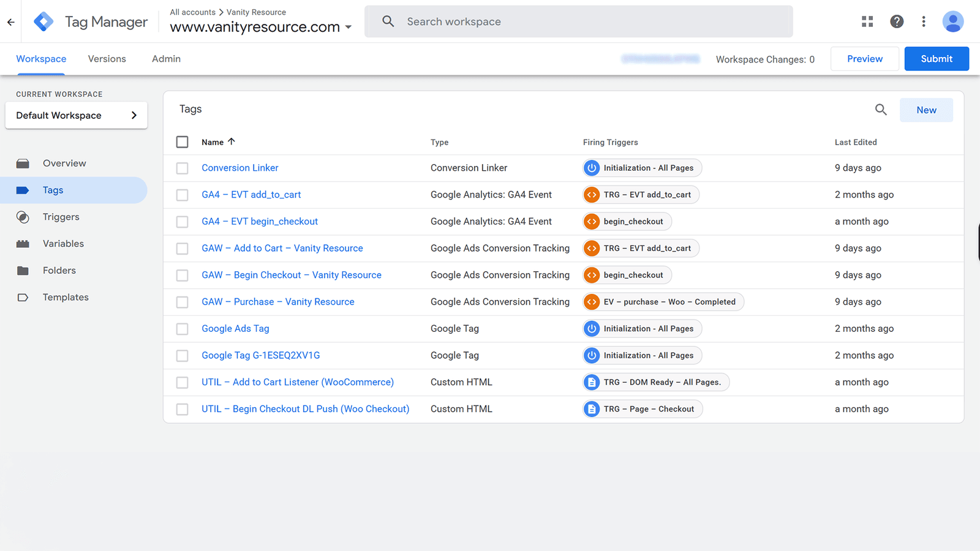Check the GAW – Purchase checkbox
This screenshot has width=980, height=551.
[182, 302]
